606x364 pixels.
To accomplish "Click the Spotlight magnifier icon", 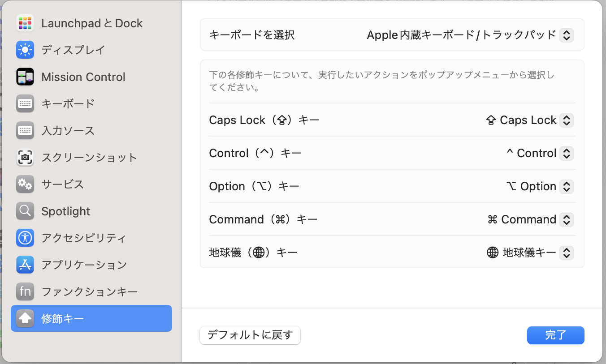I will click(25, 211).
